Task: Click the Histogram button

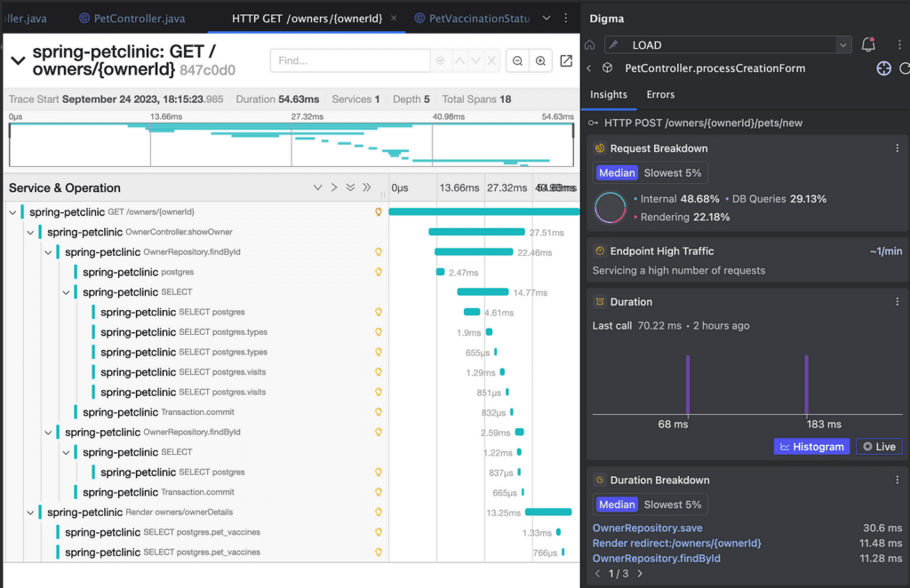Action: (x=811, y=447)
